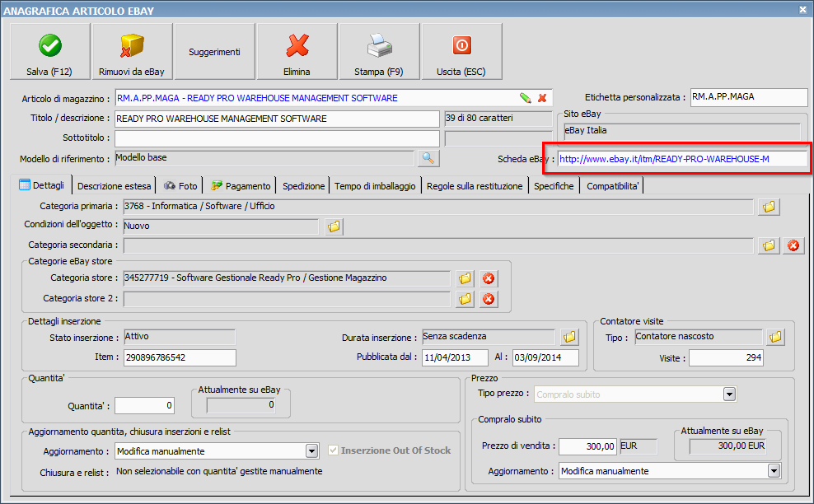Click the Visite counter field

(x=727, y=357)
